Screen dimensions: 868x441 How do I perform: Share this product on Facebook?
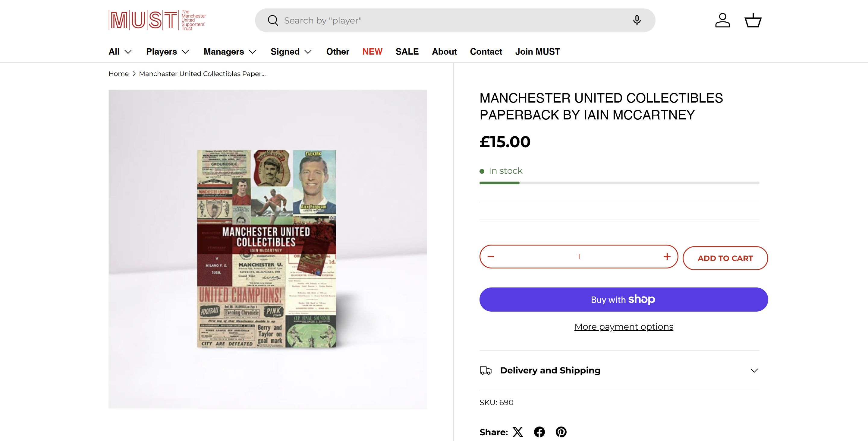coord(539,432)
